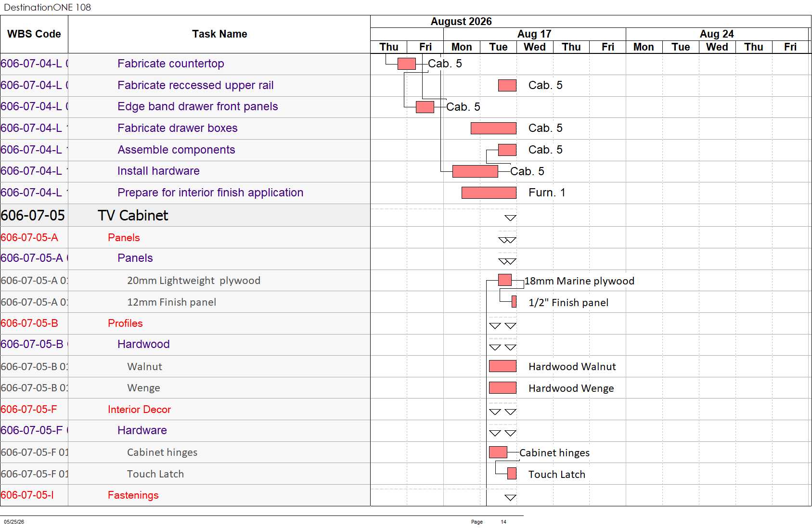
Task: Click the purple Panels task name
Action: [135, 258]
